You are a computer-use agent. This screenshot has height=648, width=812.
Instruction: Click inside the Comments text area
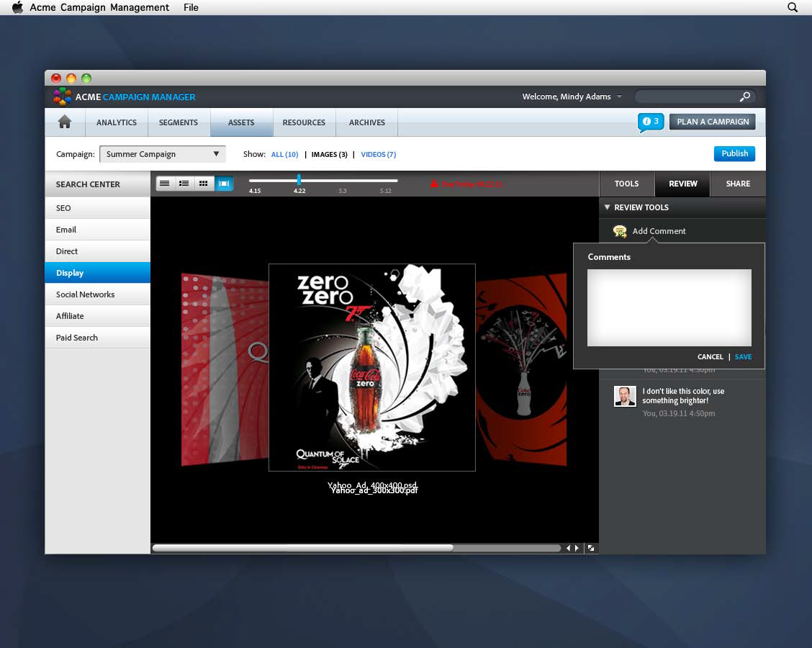tap(669, 307)
